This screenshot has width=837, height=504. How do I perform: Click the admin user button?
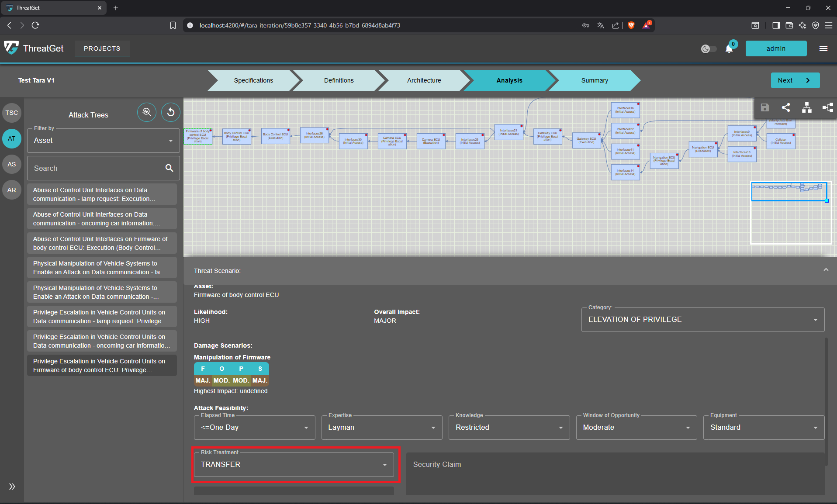point(776,48)
